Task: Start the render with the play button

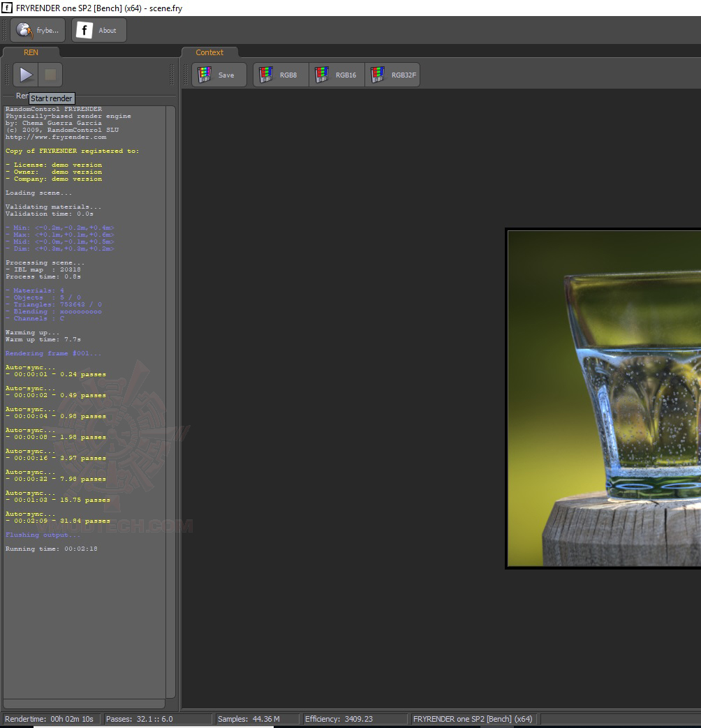Action: click(26, 75)
